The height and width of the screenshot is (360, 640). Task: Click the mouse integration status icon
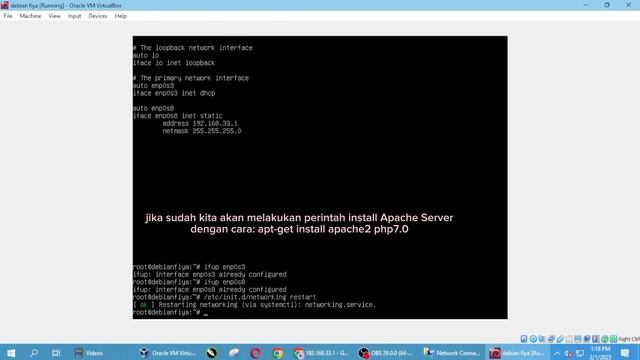coord(604,339)
